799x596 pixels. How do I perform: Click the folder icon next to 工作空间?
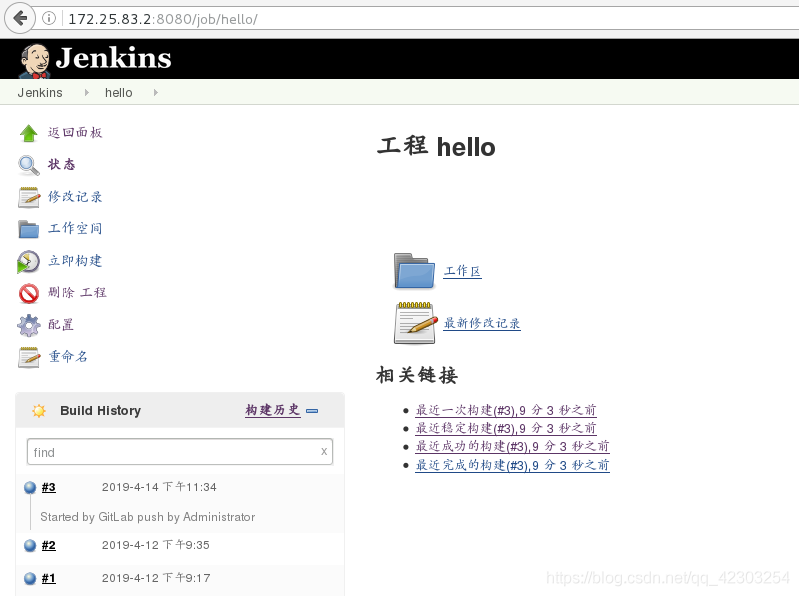tap(29, 229)
